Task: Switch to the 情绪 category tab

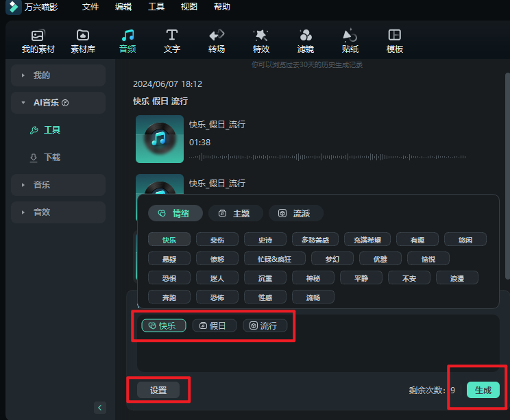Action: pos(175,213)
